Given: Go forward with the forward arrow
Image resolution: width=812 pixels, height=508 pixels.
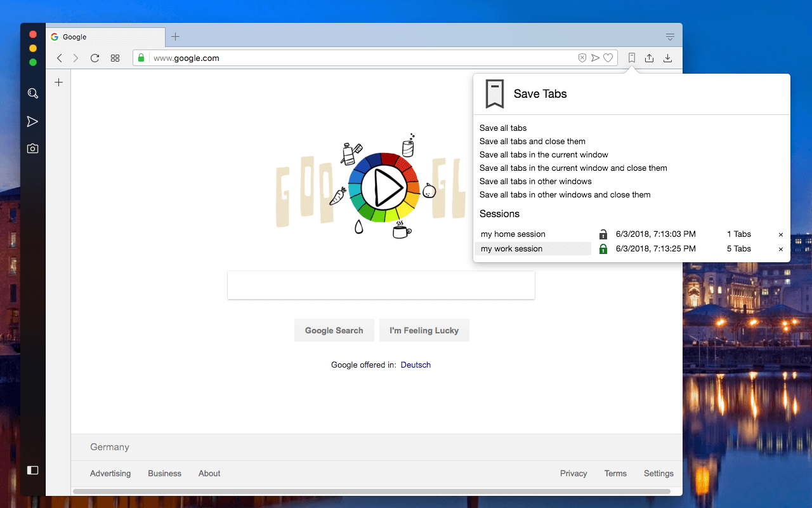Looking at the screenshot, I should pyautogui.click(x=76, y=58).
